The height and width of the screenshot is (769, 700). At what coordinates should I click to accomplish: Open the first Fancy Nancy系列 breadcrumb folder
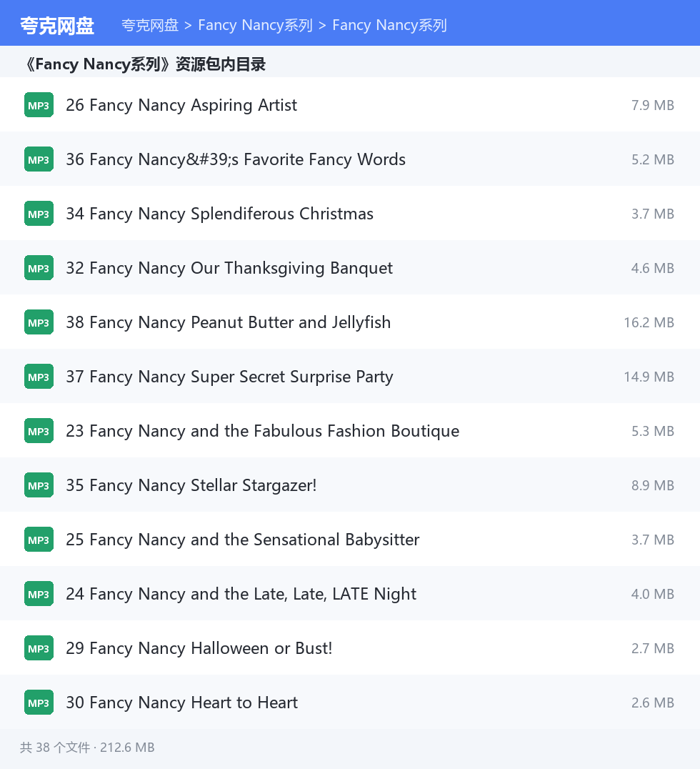(x=256, y=25)
